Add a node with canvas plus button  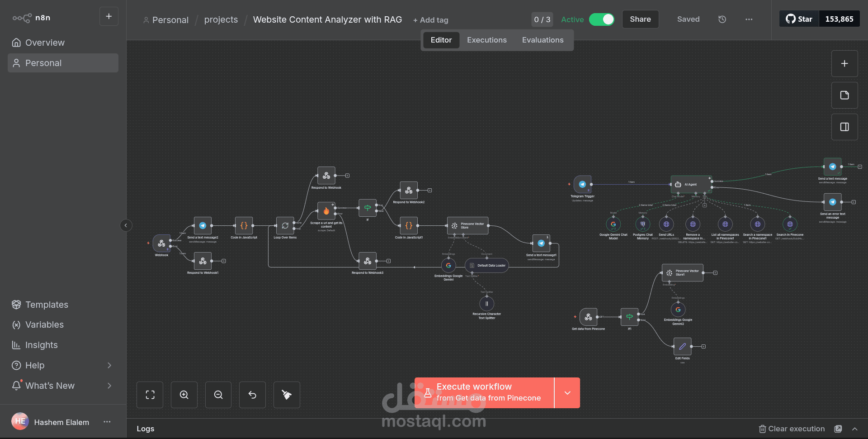(x=844, y=64)
